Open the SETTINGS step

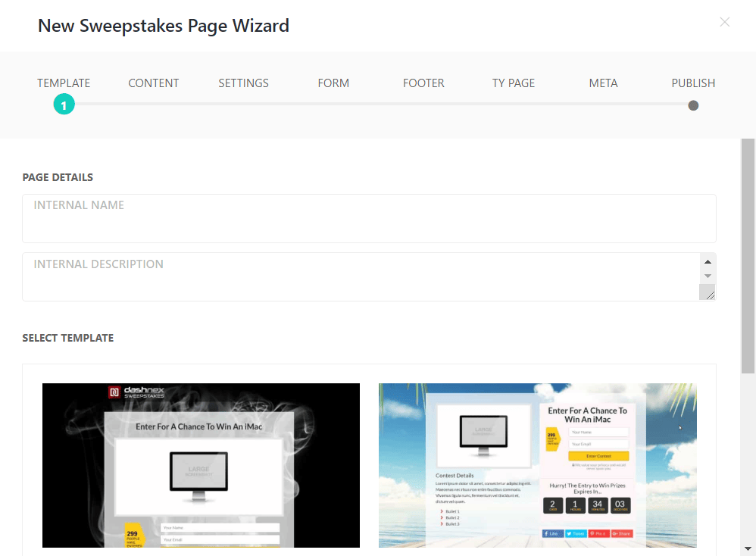point(243,83)
